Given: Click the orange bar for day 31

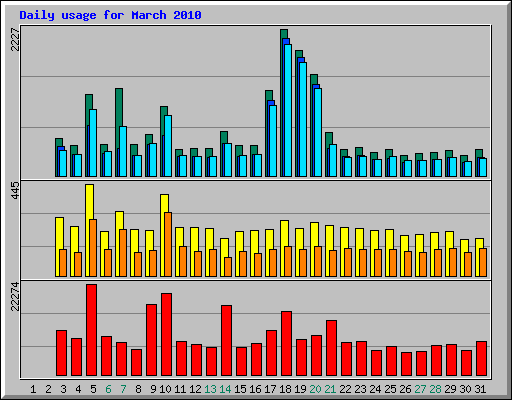Looking at the screenshot, I should (483, 262).
